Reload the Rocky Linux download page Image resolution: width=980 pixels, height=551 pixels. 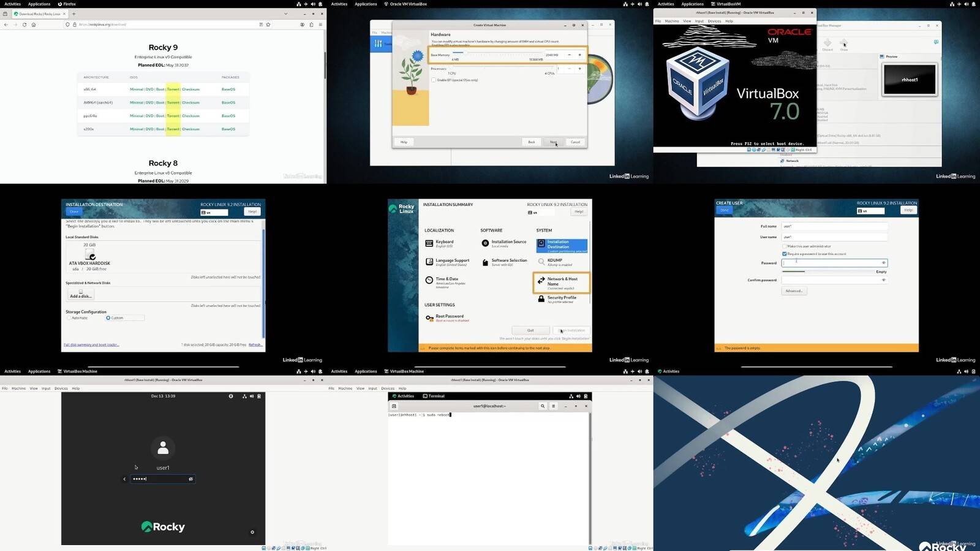[x=24, y=25]
